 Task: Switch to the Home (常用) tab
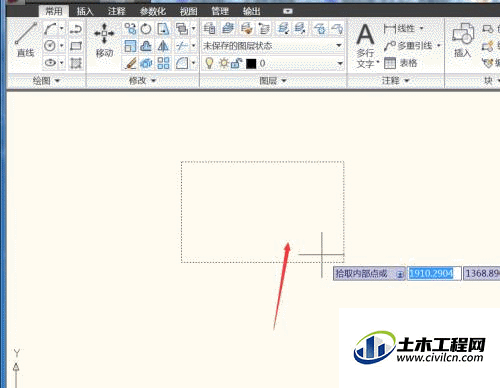pos(54,12)
